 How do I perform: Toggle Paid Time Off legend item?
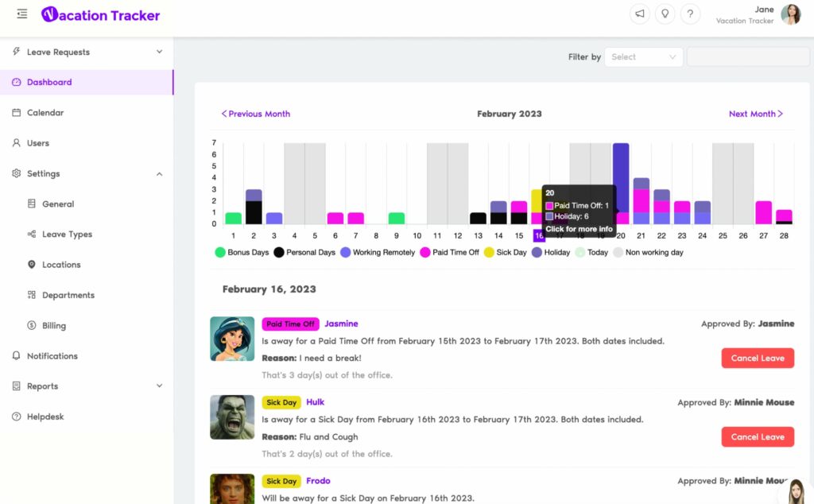click(449, 252)
